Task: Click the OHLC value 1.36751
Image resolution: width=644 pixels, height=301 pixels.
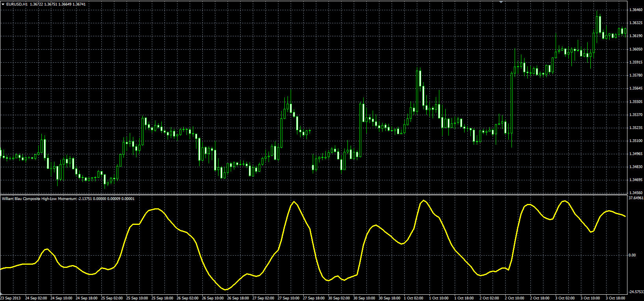Action: click(x=51, y=4)
